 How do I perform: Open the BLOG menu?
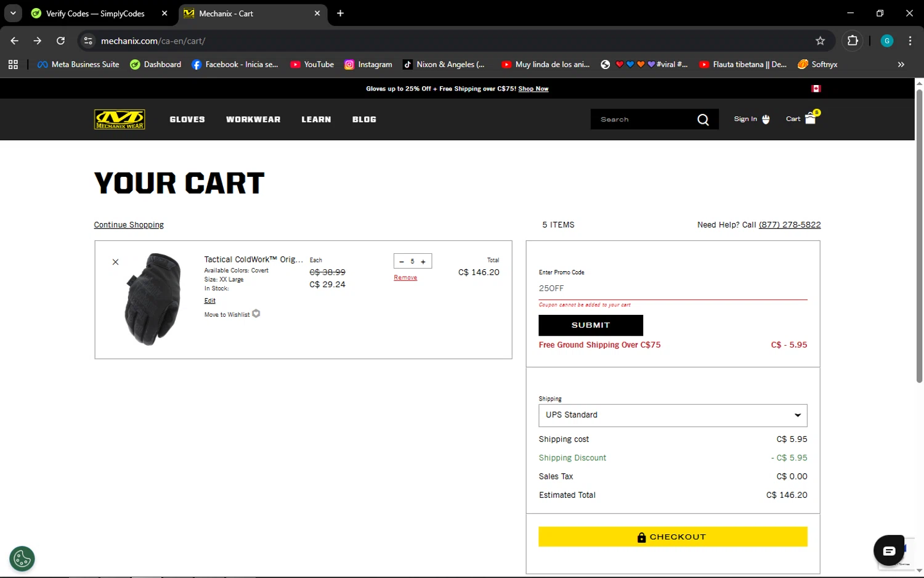click(364, 120)
